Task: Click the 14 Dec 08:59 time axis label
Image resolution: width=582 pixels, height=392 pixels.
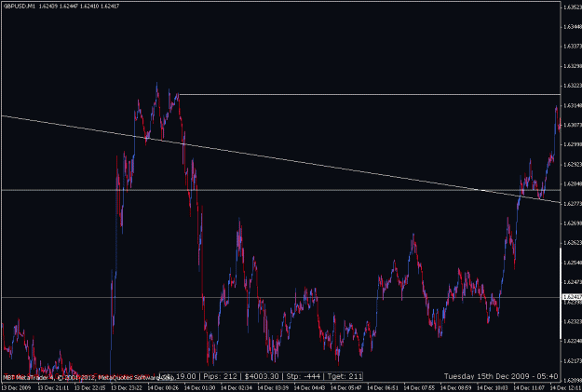Action: click(x=455, y=388)
